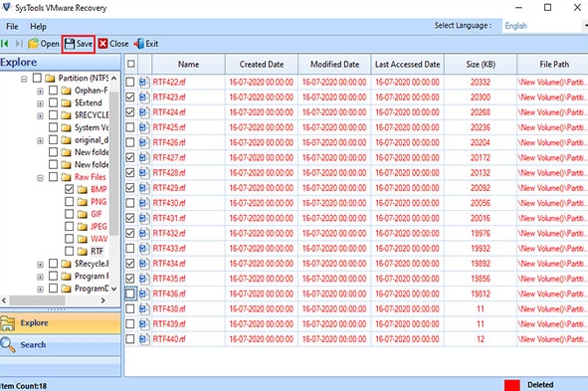Click the tree vertical scrollbar thumb
The width and height of the screenshot is (588, 391).
tap(114, 163)
